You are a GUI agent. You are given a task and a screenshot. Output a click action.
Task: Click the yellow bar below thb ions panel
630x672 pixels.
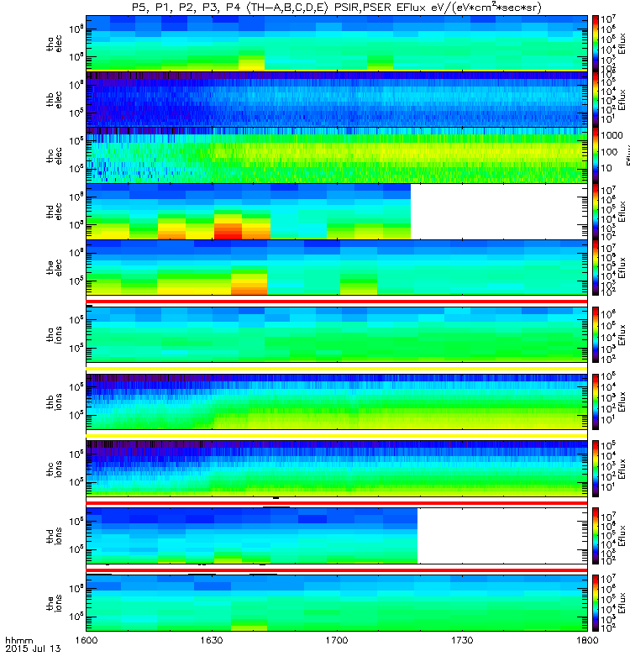coord(337,436)
